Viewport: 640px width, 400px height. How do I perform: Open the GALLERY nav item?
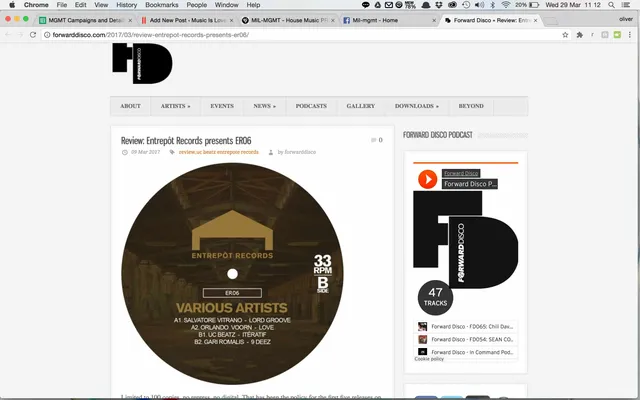point(360,106)
